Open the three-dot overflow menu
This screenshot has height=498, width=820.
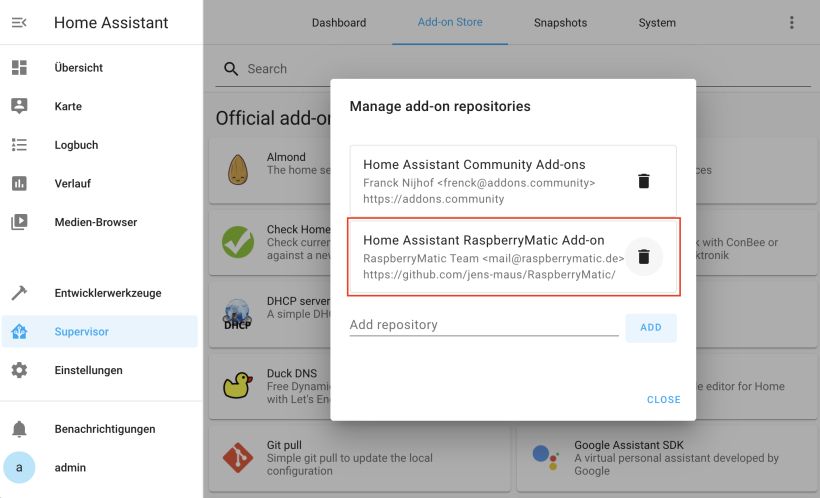tap(792, 22)
